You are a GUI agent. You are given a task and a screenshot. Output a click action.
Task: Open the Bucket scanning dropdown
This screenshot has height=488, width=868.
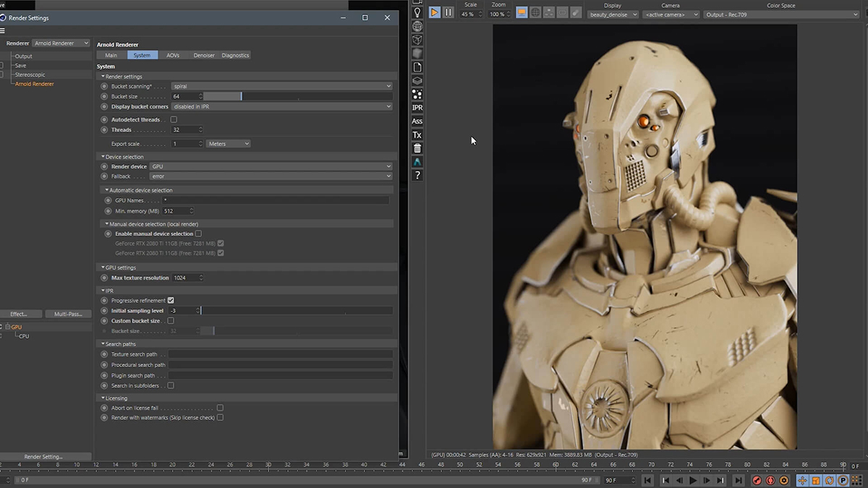point(282,86)
